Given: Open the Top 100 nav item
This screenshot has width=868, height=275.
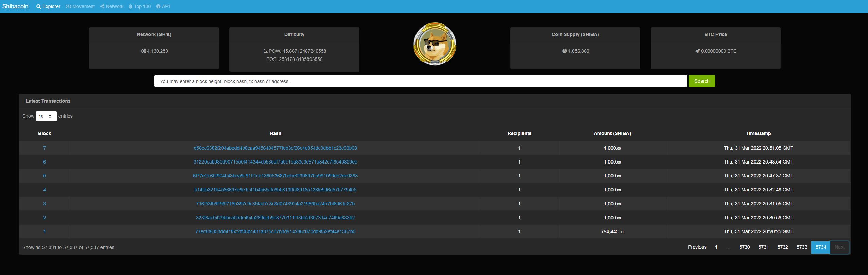Looking at the screenshot, I should coord(140,6).
